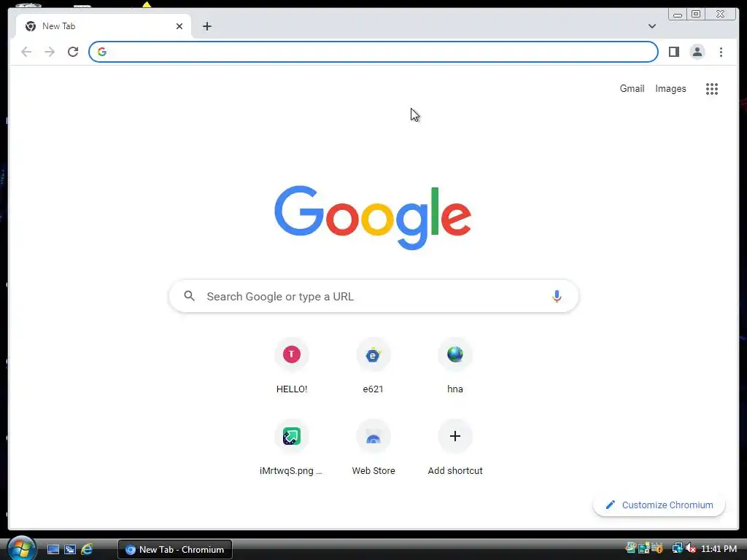This screenshot has height=560, width=747.
Task: Click Customize Chromium button
Action: click(659, 505)
